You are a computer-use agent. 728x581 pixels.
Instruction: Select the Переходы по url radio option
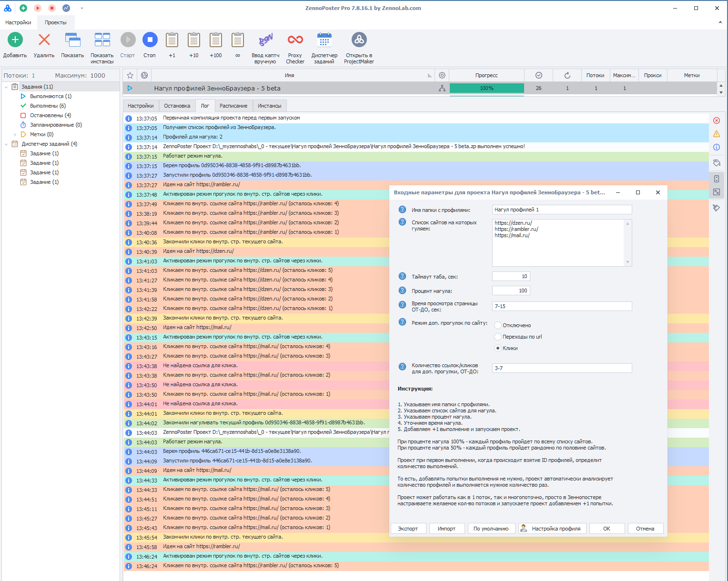tap(498, 337)
